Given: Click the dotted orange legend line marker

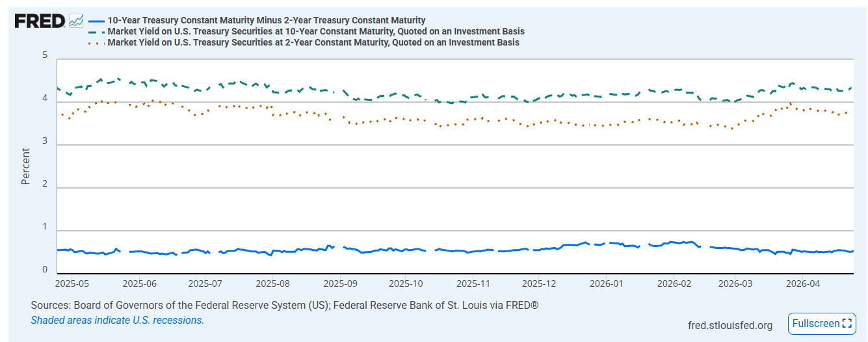Looking at the screenshot, I should (x=96, y=43).
